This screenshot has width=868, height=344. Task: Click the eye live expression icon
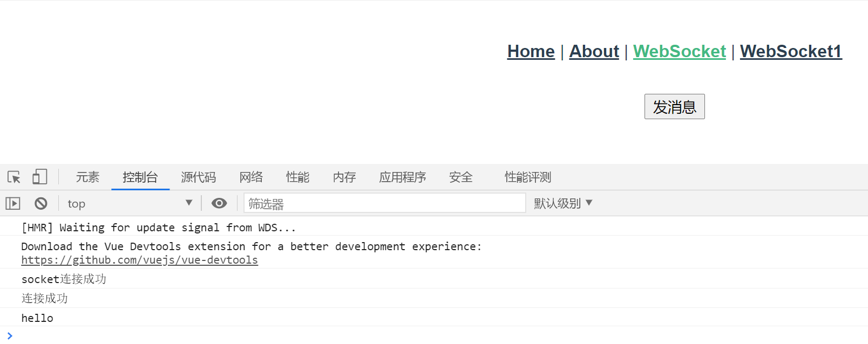click(x=219, y=203)
